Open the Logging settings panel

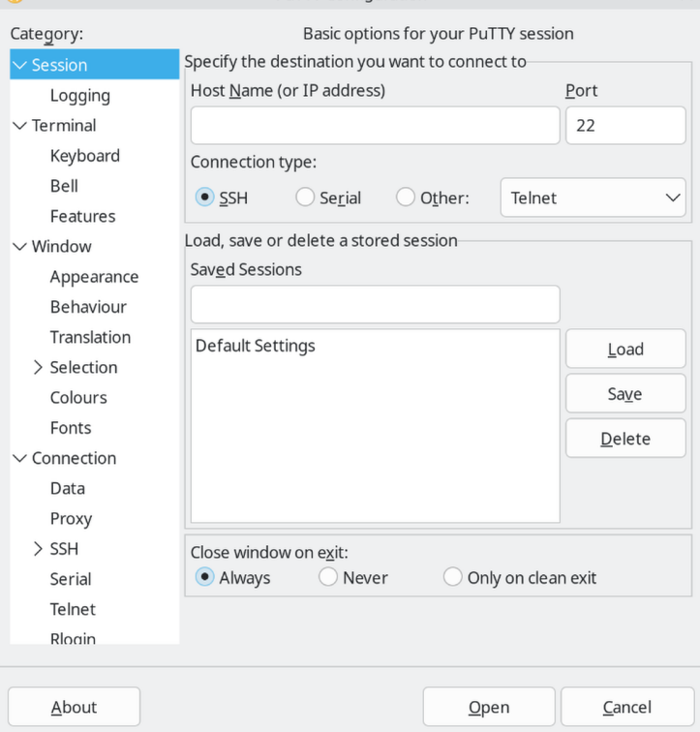tap(79, 96)
